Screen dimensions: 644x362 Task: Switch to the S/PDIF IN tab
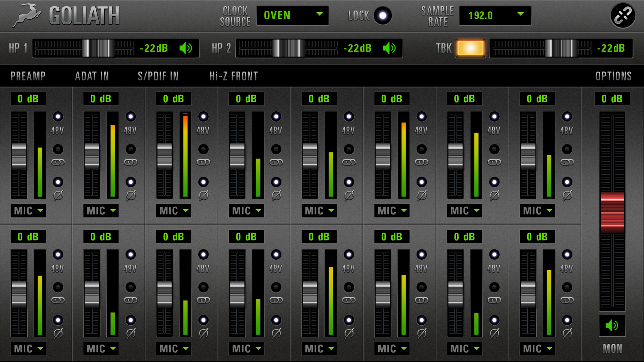click(158, 76)
